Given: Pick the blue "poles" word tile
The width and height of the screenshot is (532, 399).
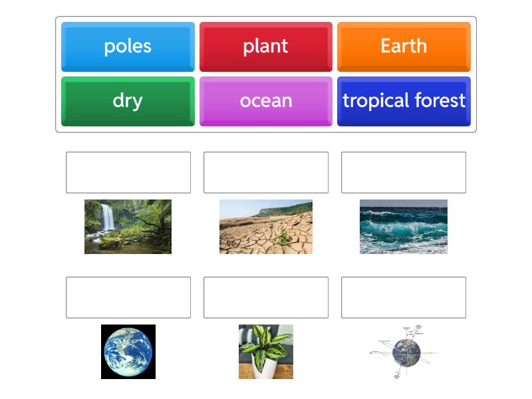Looking at the screenshot, I should click(128, 47).
